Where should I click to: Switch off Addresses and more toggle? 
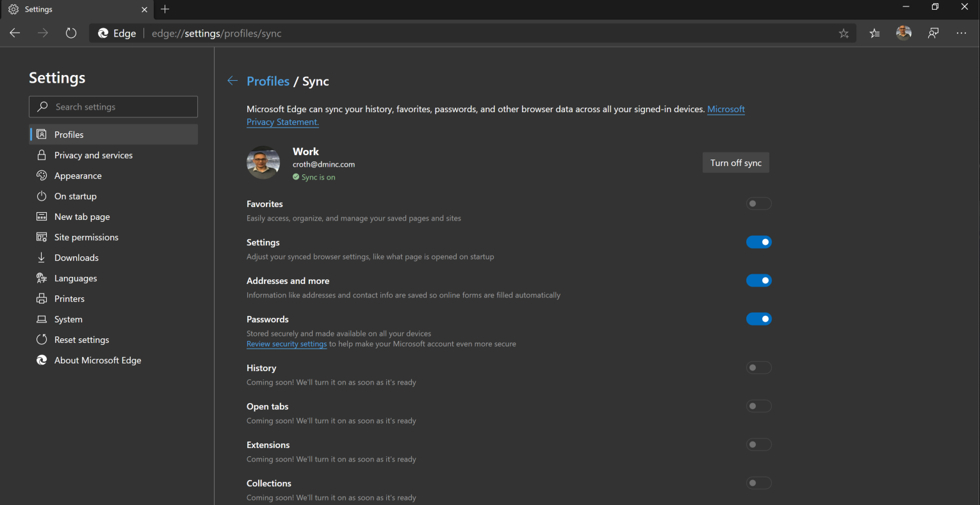pyautogui.click(x=758, y=281)
